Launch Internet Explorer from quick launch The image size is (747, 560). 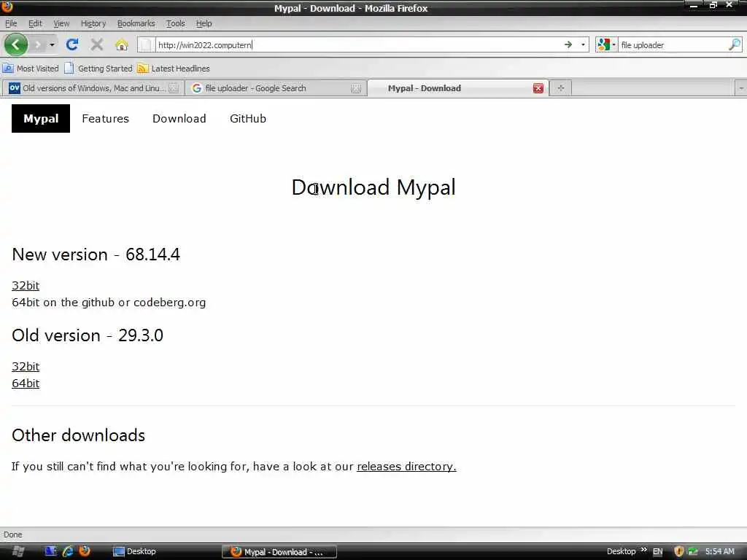68,551
